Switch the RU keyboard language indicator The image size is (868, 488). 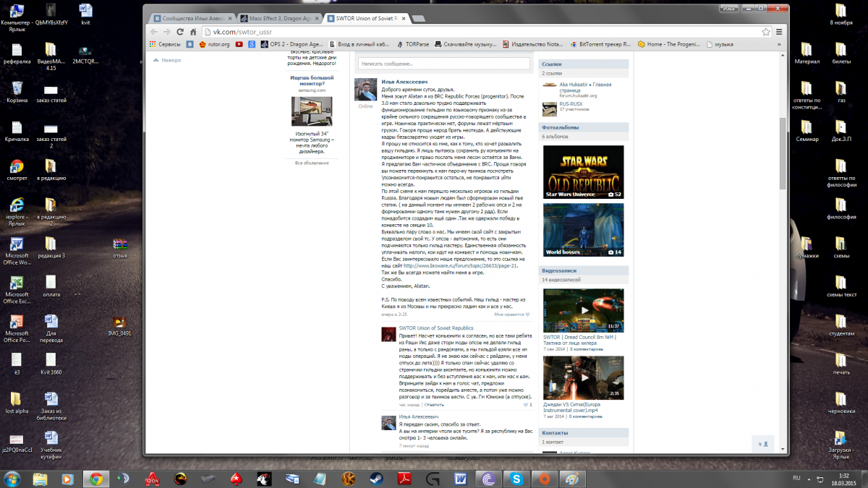pos(796,478)
